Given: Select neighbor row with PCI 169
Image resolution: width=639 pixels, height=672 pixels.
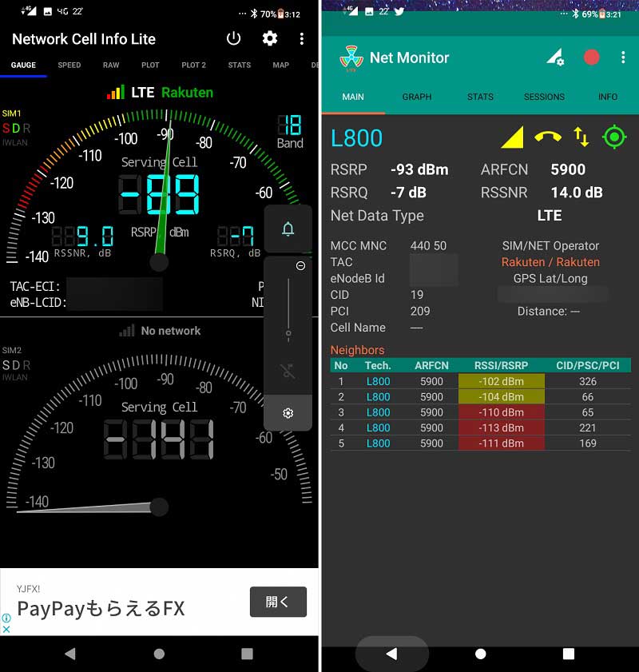Looking at the screenshot, I should tap(480, 443).
